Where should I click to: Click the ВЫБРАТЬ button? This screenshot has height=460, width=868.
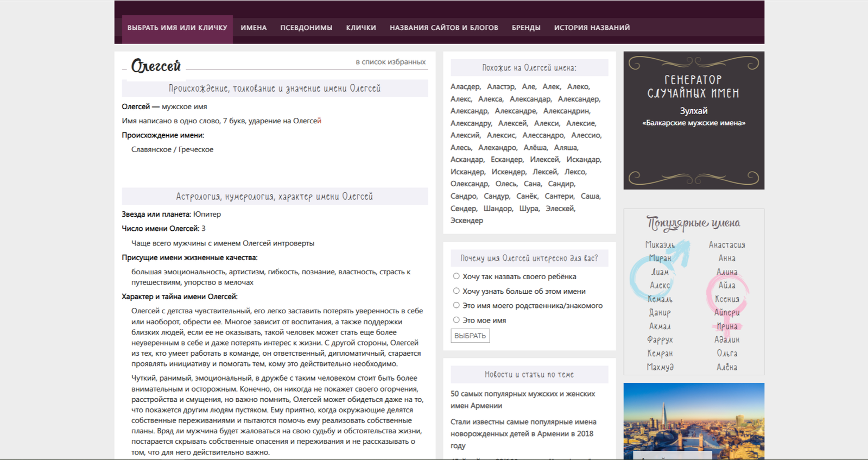click(x=470, y=336)
